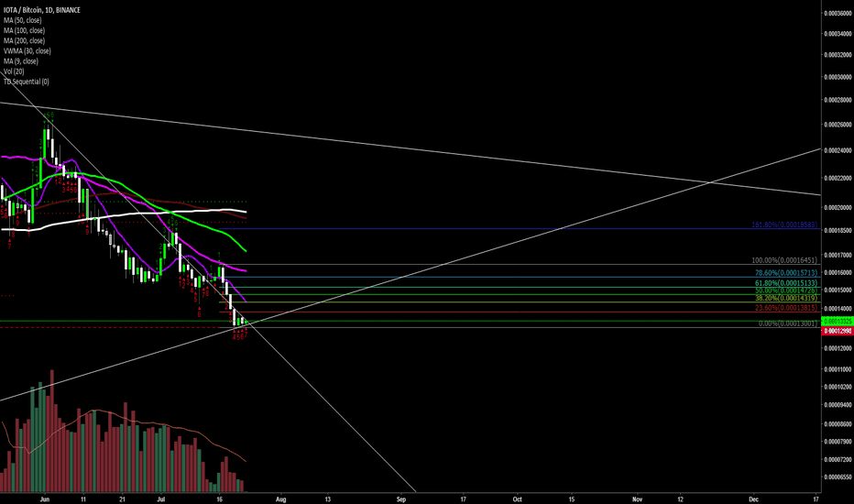The image size is (854, 504).
Task: Click the red 0.00012998 price tag
Action: click(838, 332)
